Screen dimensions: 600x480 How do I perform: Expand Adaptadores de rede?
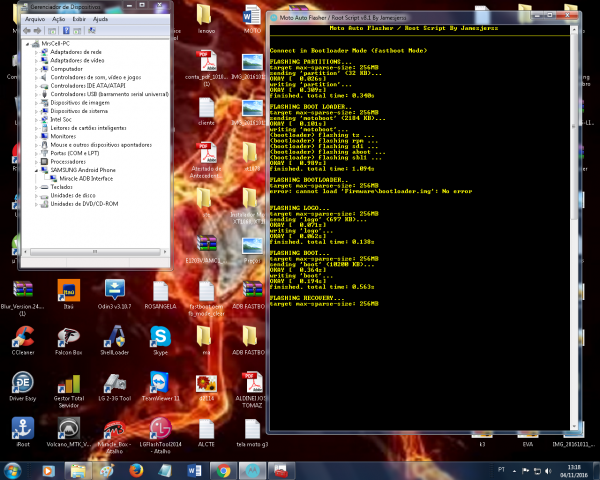click(x=37, y=52)
